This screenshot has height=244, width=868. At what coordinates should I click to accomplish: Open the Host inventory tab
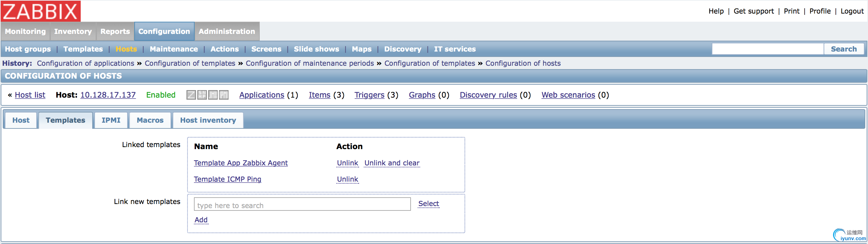[x=208, y=120]
